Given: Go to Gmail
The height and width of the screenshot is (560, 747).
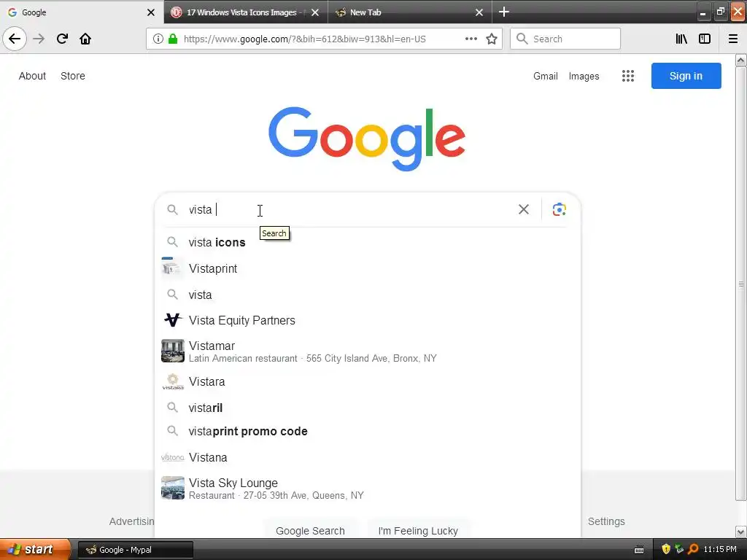Looking at the screenshot, I should (x=546, y=76).
